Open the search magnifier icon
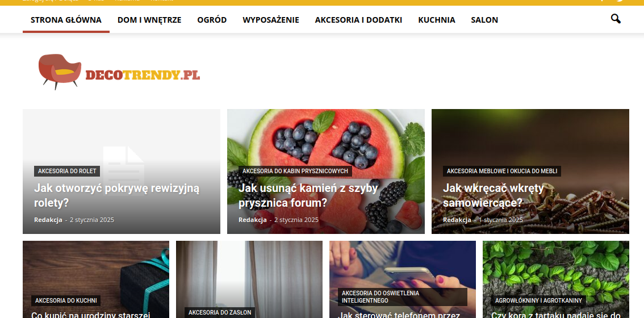The height and width of the screenshot is (318, 644). coord(615,19)
